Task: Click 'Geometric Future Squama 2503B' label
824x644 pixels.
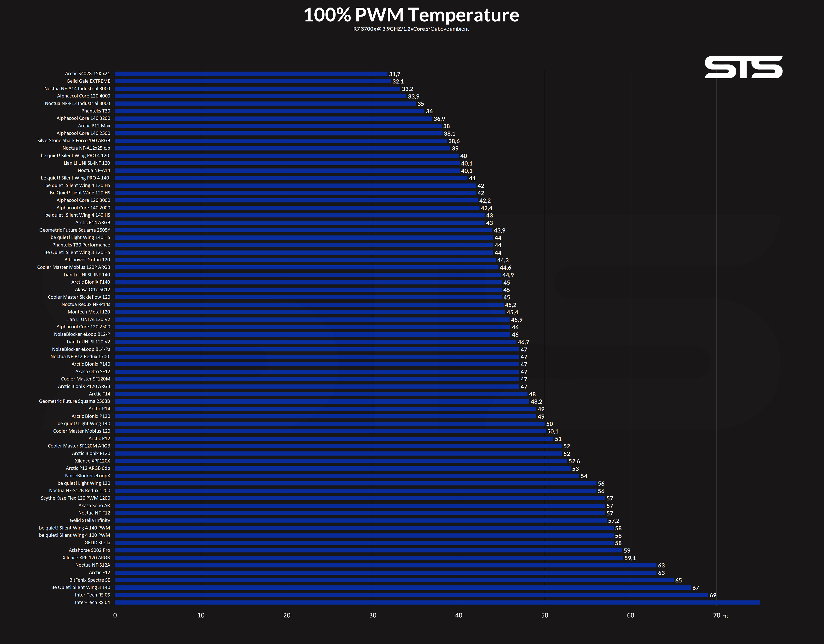Action: point(75,401)
